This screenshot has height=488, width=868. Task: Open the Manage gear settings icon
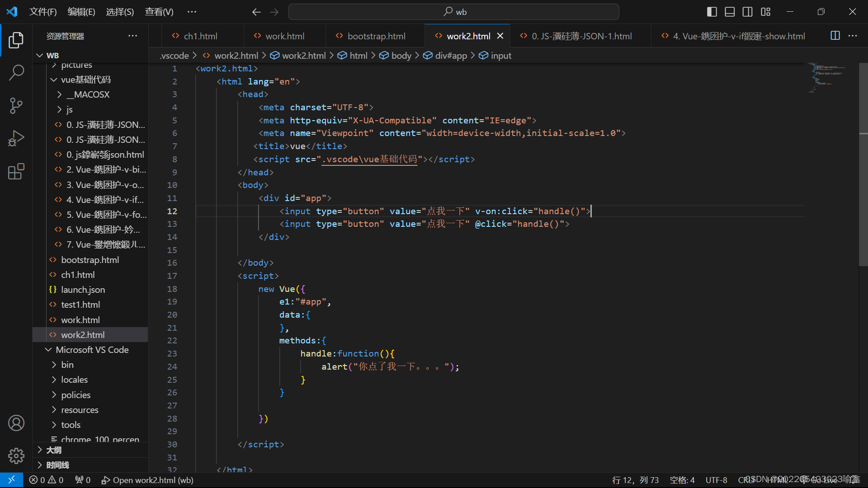tap(16, 456)
